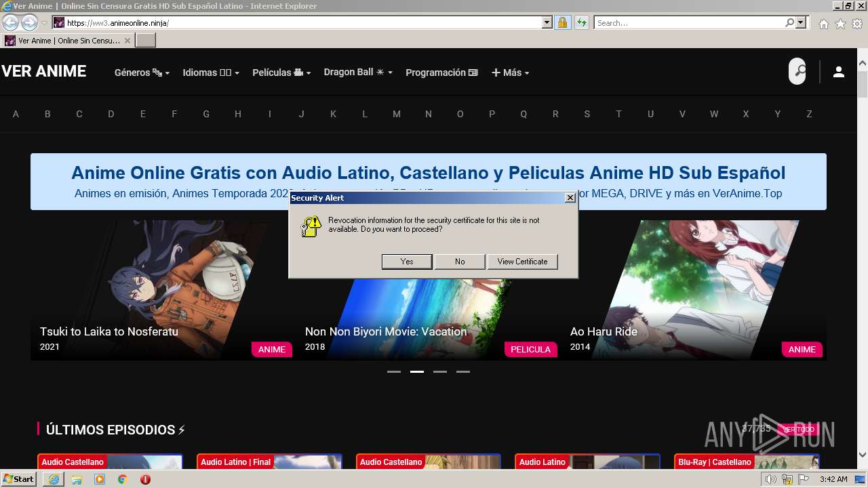Expand the Películas menu
Image resolution: width=868 pixels, height=488 pixels.
[x=281, y=73]
